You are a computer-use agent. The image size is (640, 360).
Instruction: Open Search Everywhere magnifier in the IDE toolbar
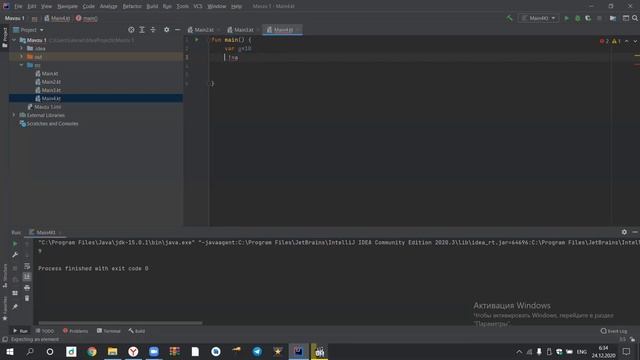(635, 18)
